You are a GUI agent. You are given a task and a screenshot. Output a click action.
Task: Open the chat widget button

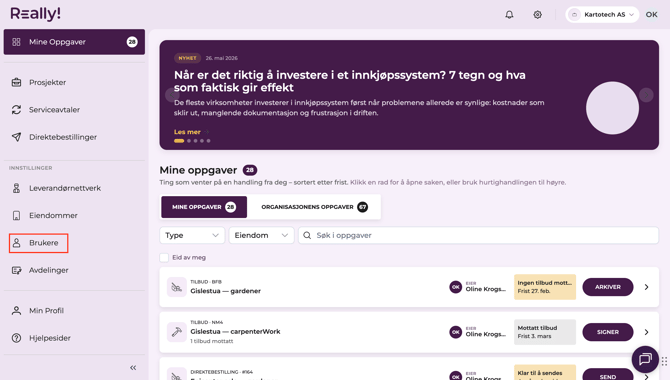pos(645,359)
